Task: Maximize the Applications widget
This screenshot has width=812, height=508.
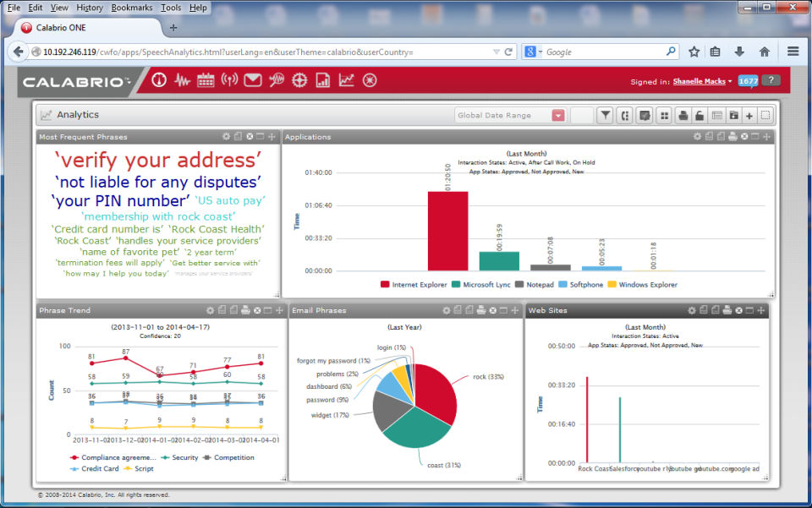Action: point(755,137)
